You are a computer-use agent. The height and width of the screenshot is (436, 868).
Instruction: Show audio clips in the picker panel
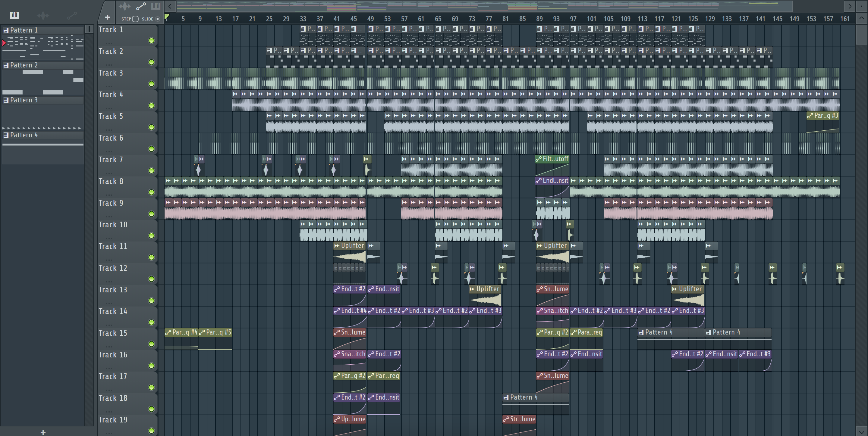(43, 15)
